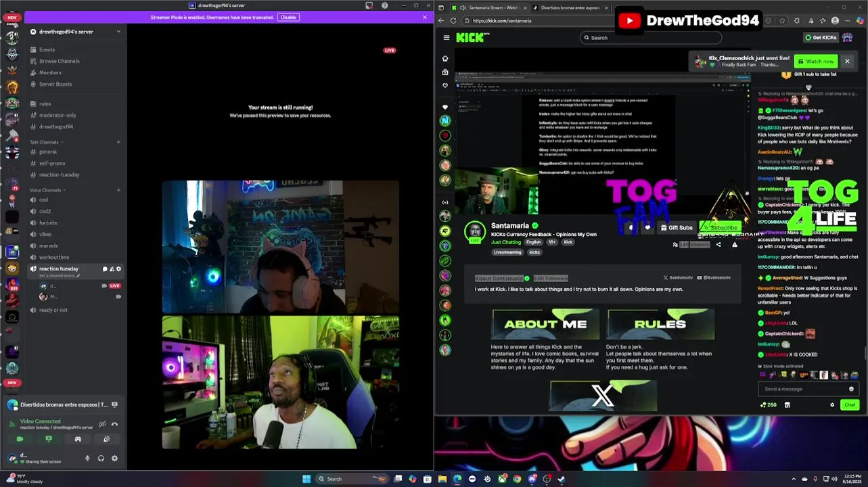Switch to the Divertidos bromas browser tab
The height and width of the screenshot is (487, 868).
(570, 7)
